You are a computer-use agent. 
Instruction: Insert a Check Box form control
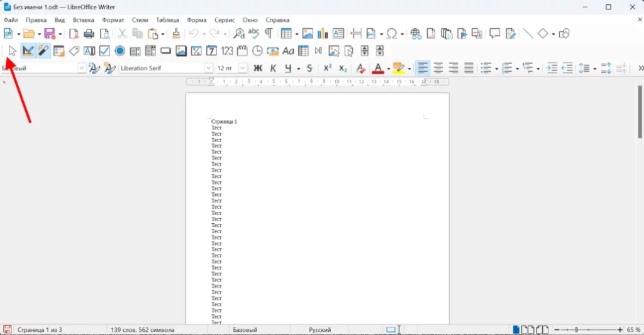coord(105,51)
